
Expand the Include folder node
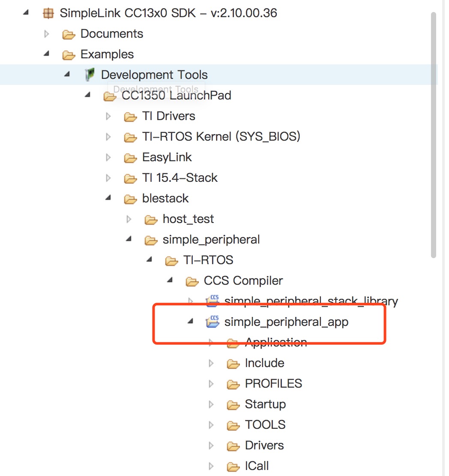(211, 363)
